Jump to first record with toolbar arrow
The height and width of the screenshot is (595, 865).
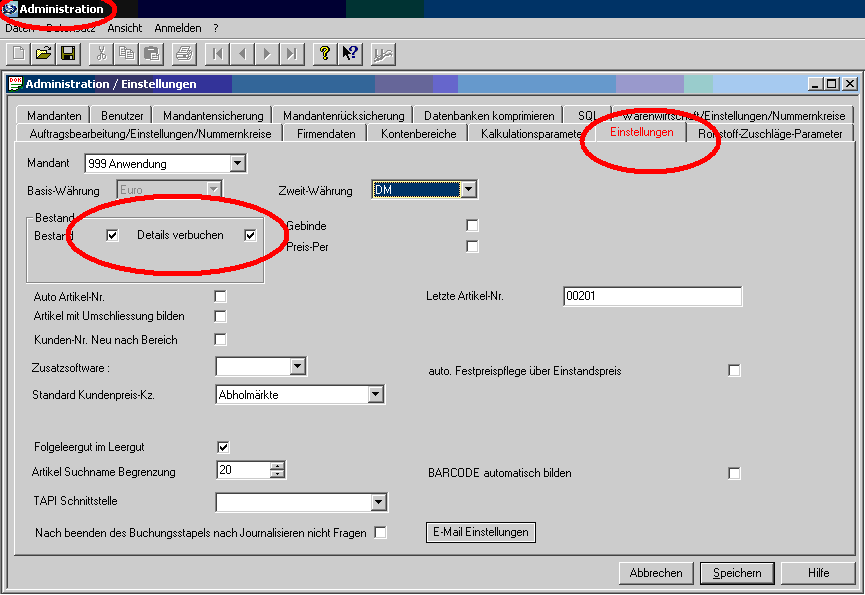[217, 53]
